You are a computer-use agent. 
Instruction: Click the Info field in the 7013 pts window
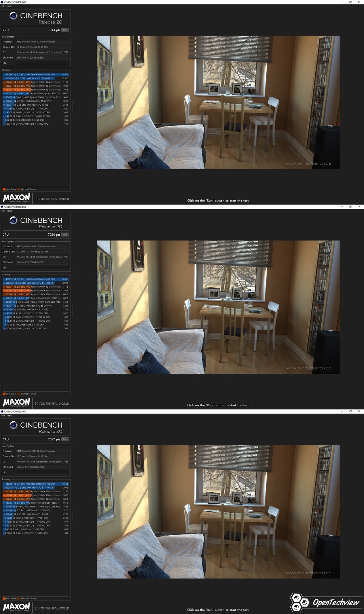42,63
